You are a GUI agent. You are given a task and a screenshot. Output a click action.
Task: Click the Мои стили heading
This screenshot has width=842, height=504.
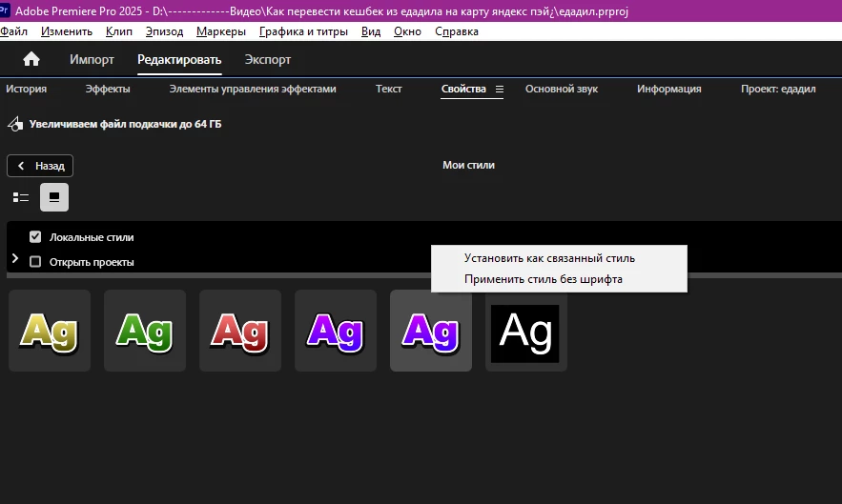[468, 166]
